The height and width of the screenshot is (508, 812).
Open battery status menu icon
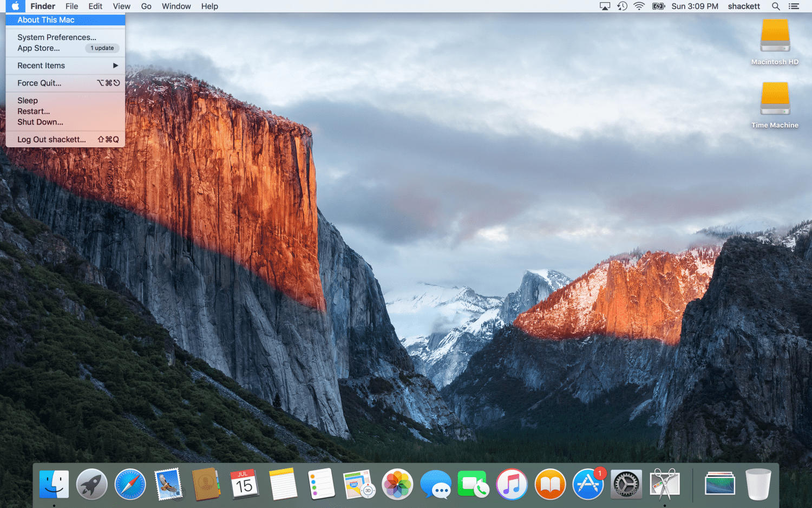(658, 6)
